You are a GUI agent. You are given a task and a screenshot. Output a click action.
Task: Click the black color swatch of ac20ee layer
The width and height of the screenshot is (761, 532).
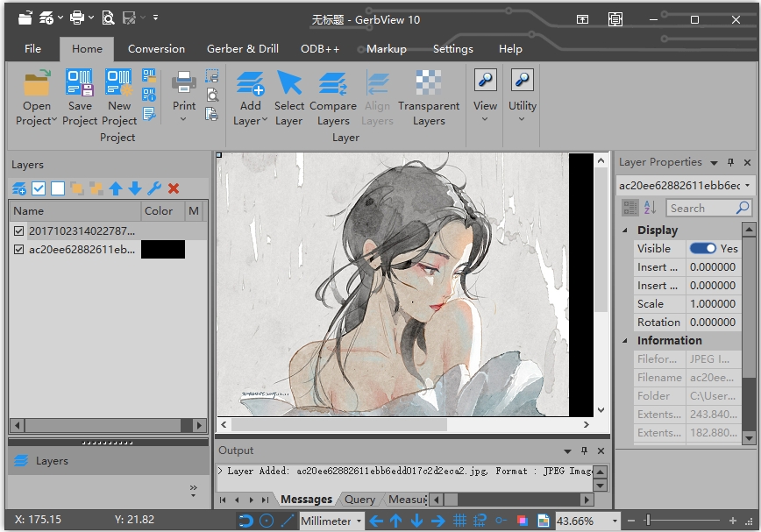(x=162, y=250)
